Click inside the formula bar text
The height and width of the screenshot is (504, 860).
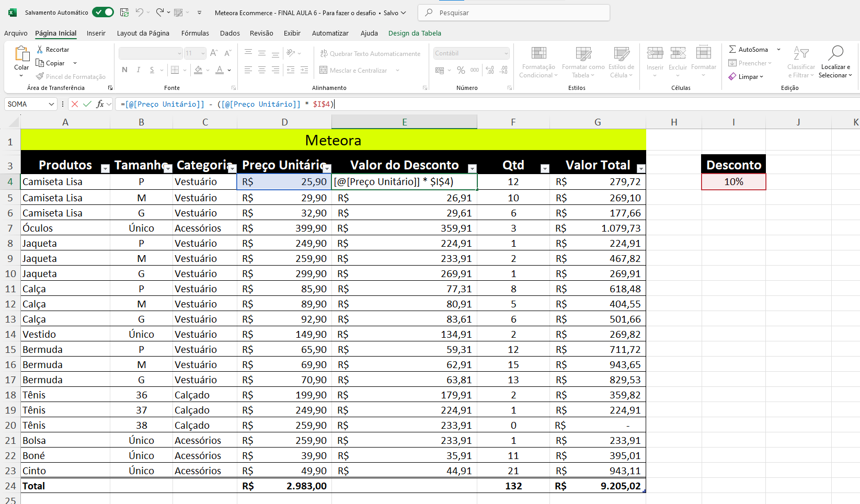pos(227,104)
